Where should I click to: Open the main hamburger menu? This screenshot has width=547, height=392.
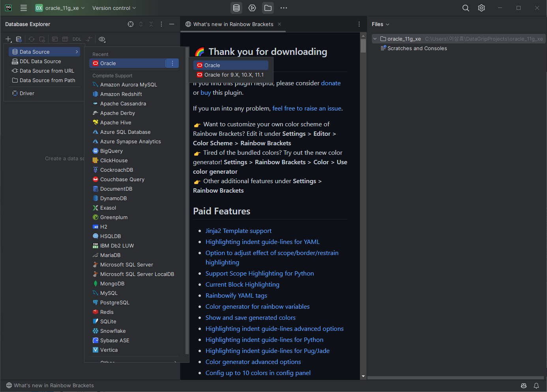pyautogui.click(x=24, y=8)
